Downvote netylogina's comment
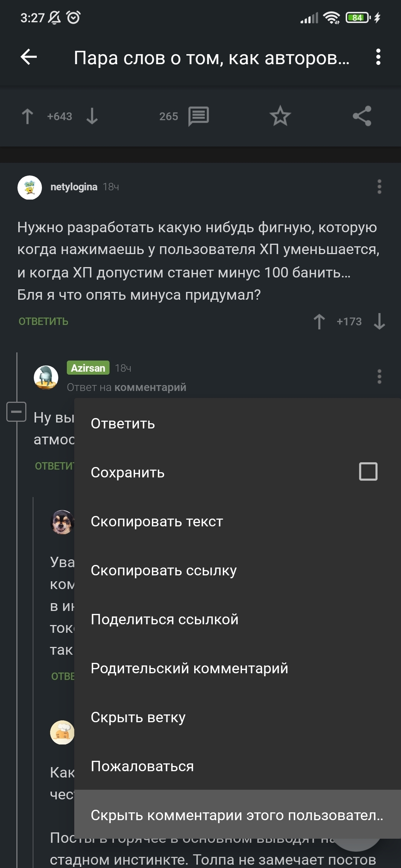 [x=379, y=321]
